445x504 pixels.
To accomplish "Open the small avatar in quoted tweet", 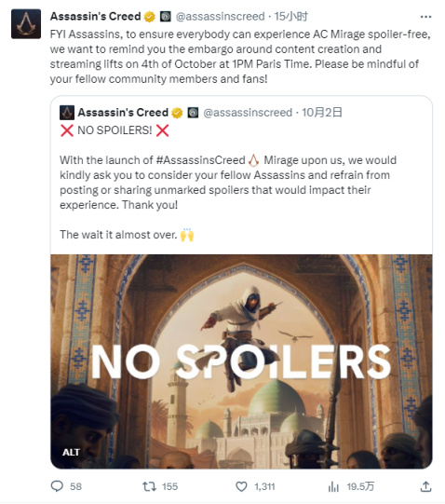I will pos(67,113).
